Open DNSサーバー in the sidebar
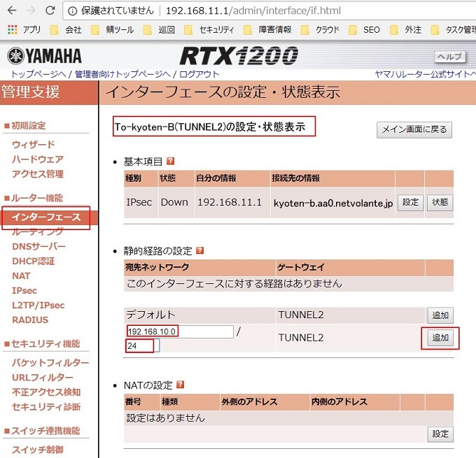Image resolution: width=476 pixels, height=458 pixels. pyautogui.click(x=39, y=246)
